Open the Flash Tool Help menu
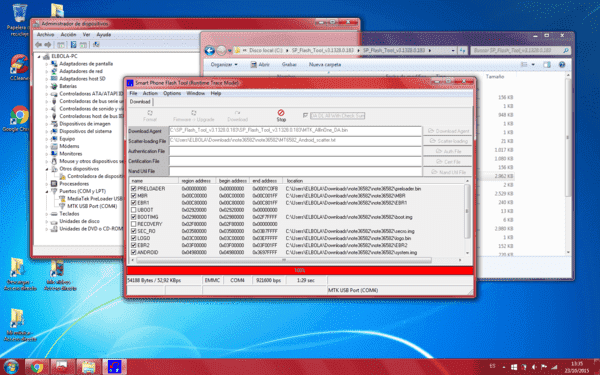600x375 pixels. point(216,93)
